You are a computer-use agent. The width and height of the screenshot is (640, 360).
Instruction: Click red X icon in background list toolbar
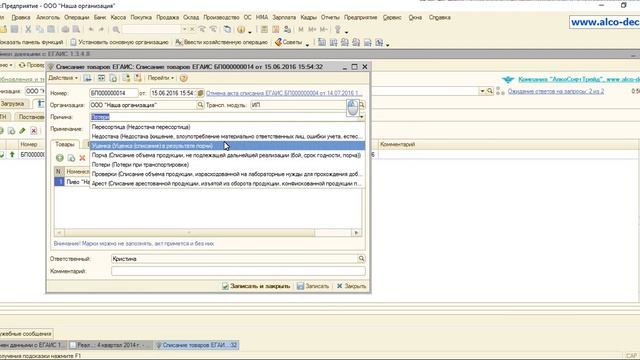tap(34, 131)
